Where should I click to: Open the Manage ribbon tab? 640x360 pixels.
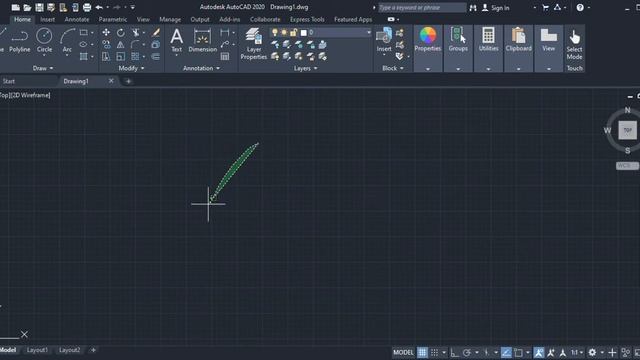coord(170,19)
